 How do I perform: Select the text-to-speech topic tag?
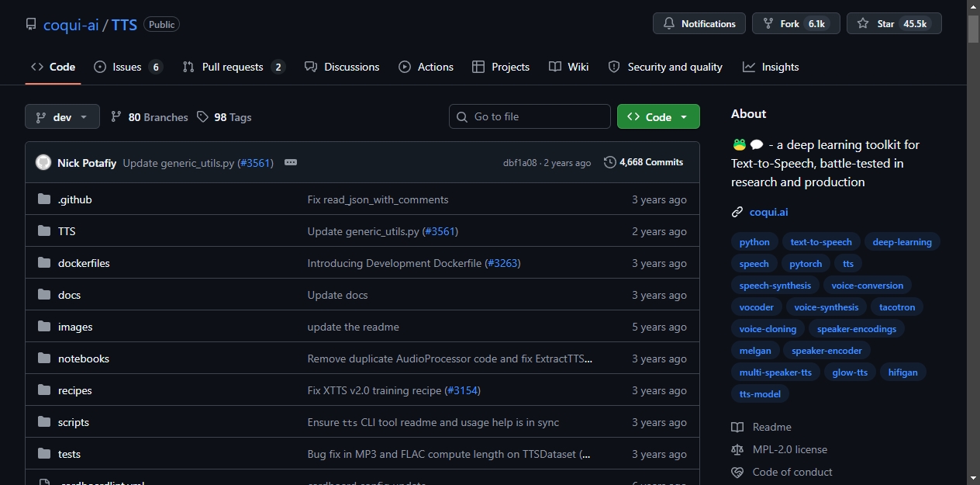click(821, 242)
